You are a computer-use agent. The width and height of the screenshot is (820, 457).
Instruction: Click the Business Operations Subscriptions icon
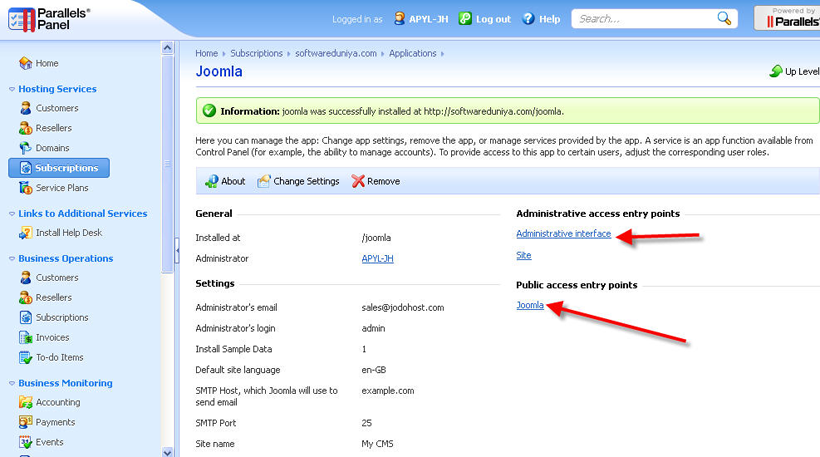coord(25,317)
